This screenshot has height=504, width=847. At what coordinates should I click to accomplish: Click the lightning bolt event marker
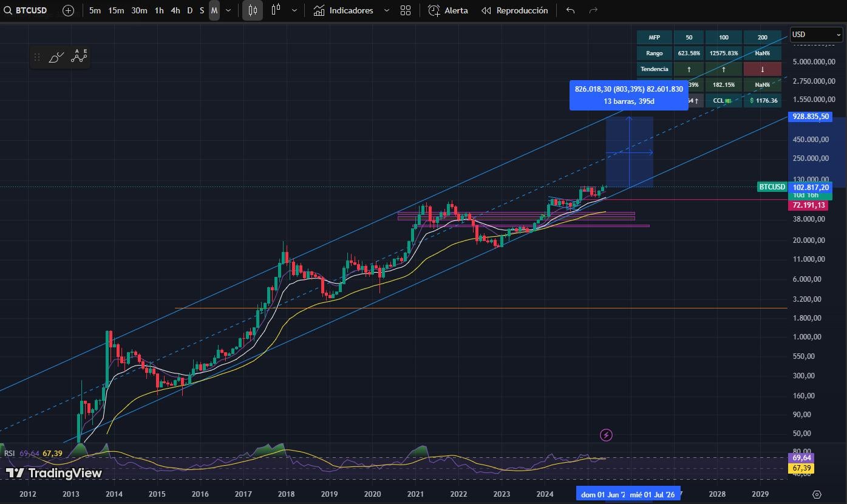[x=606, y=435]
